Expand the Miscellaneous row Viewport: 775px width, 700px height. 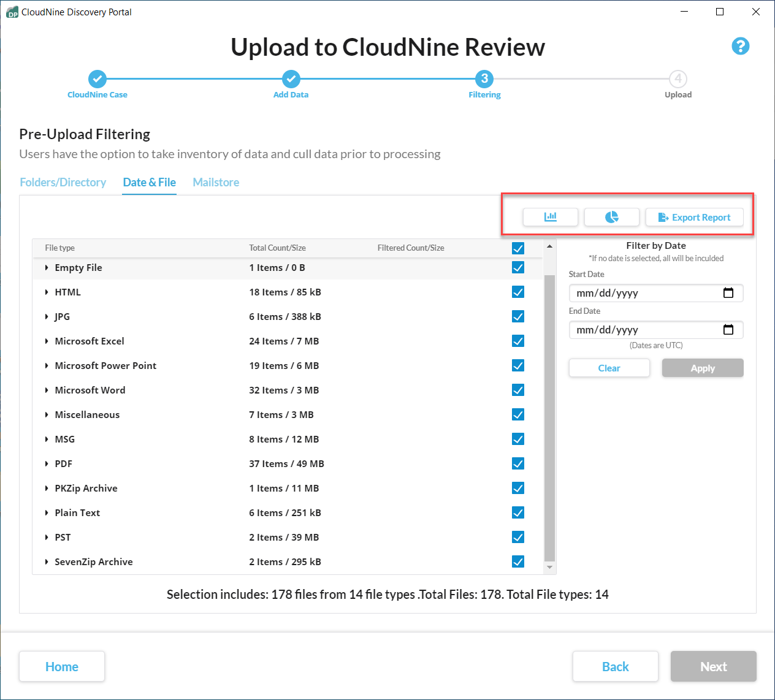tap(47, 415)
